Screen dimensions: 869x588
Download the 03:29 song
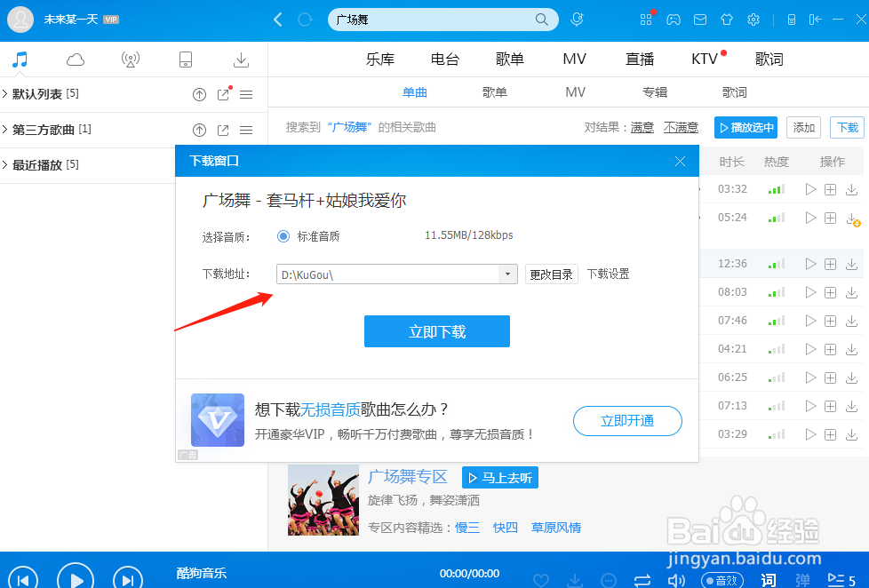pyautogui.click(x=852, y=434)
